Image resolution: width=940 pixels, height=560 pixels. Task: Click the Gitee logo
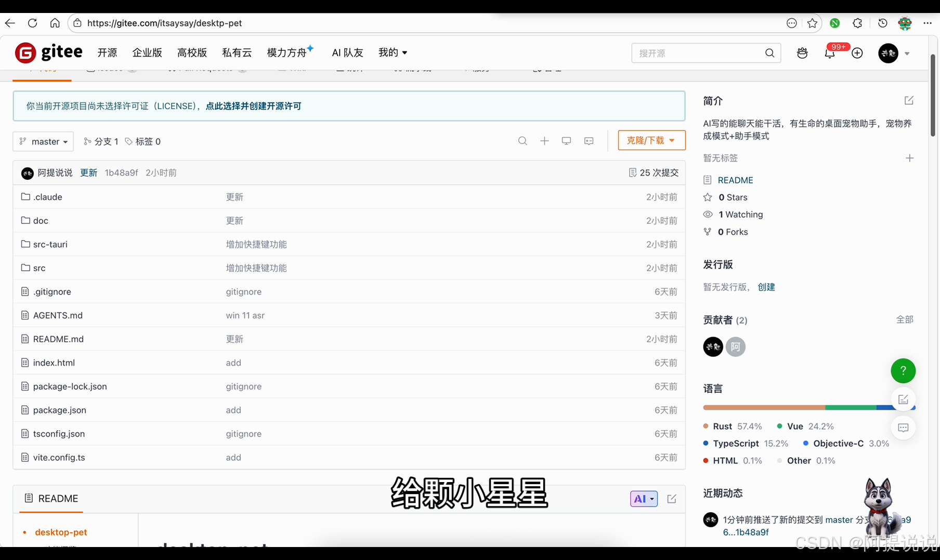coord(49,52)
